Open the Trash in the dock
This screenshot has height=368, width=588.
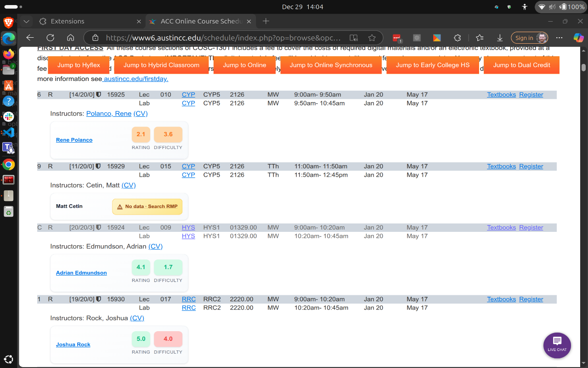[8, 212]
